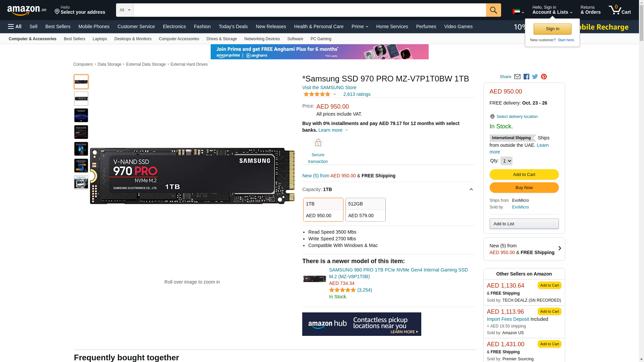Go to Today's Deals

pos(233,26)
